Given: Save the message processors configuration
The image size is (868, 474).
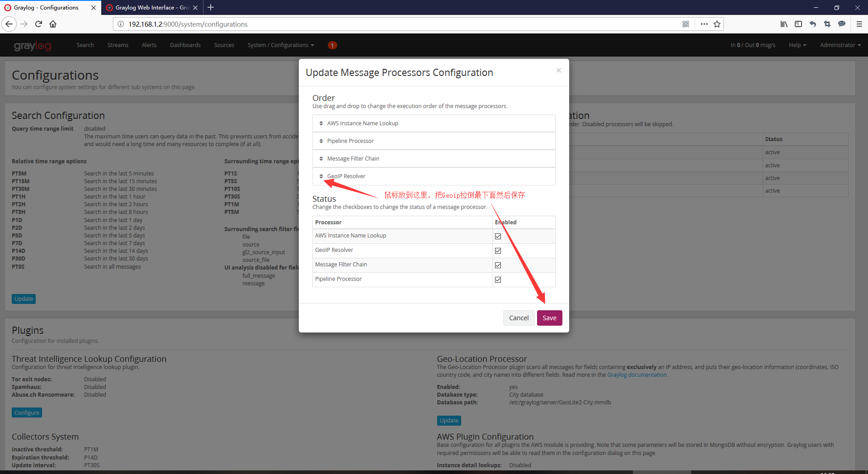Looking at the screenshot, I should [x=549, y=318].
